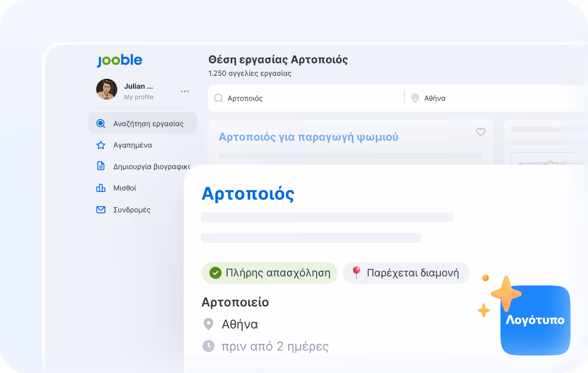
Task: Click Julian's profile avatar
Action: tap(107, 89)
